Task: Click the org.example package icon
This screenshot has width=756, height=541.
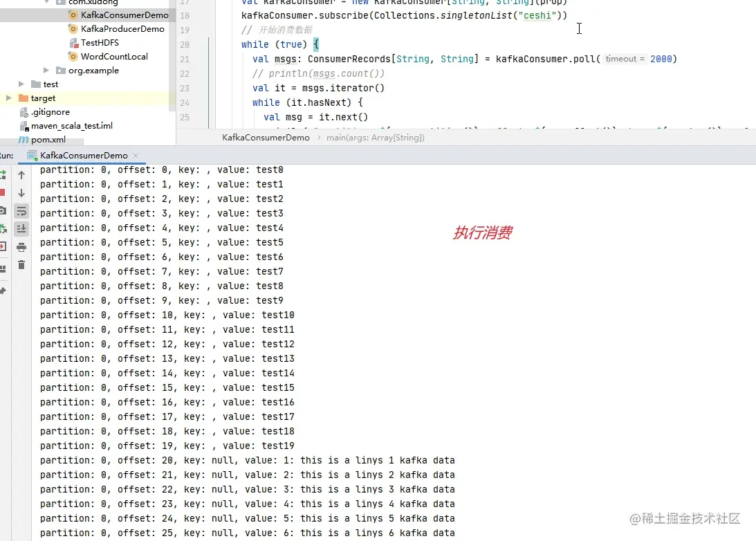Action: [x=61, y=71]
